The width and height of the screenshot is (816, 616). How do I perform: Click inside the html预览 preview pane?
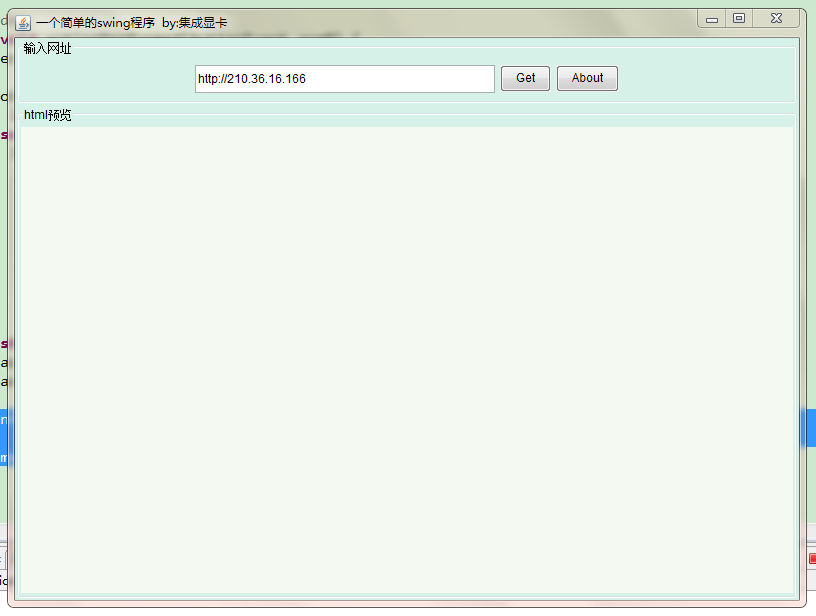pyautogui.click(x=407, y=359)
